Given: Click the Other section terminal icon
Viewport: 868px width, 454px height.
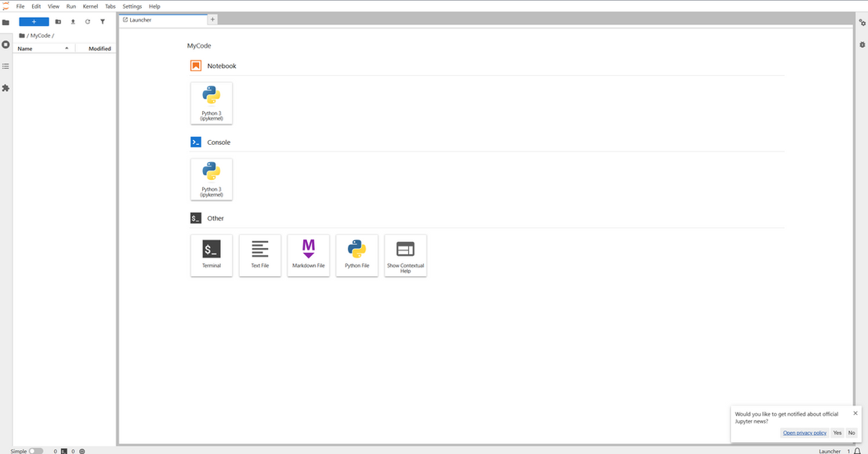Looking at the screenshot, I should [196, 218].
